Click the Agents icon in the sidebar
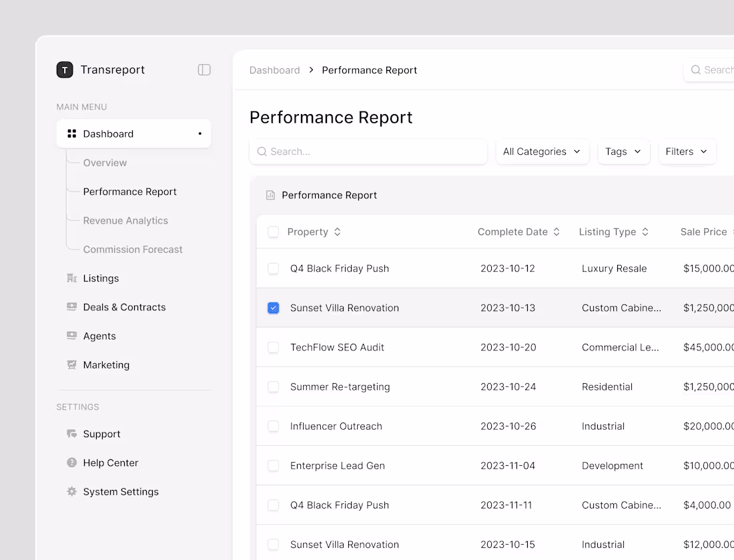The image size is (734, 560). pyautogui.click(x=71, y=336)
